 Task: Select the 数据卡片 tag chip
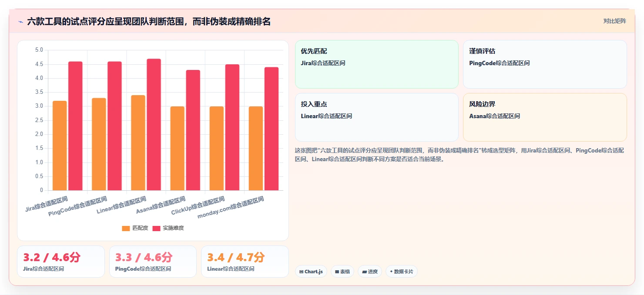[x=402, y=272]
